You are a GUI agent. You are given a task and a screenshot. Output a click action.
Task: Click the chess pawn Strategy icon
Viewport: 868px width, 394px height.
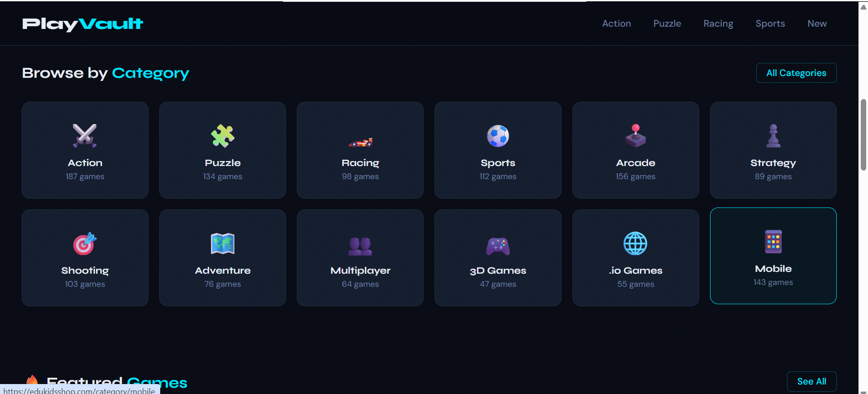(773, 136)
